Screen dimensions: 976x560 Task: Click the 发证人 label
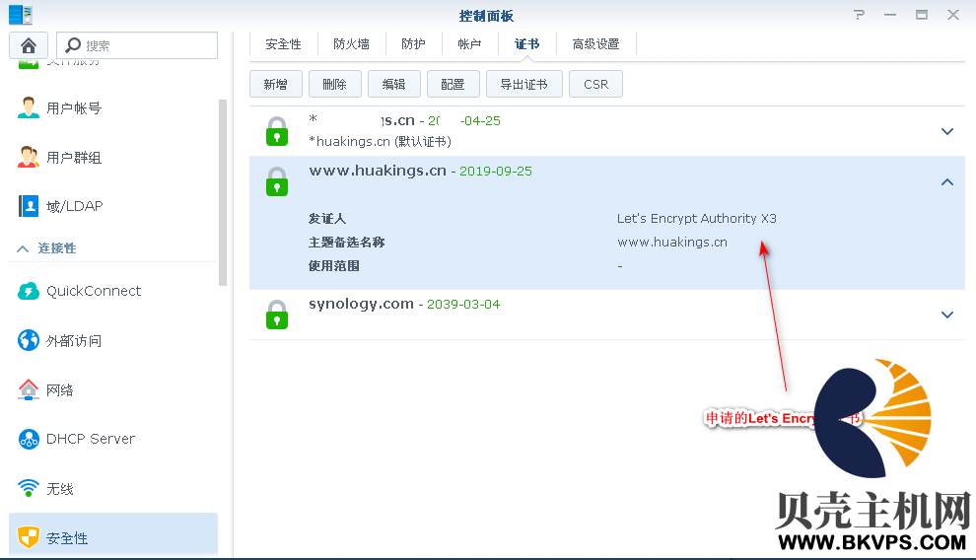coord(327,219)
